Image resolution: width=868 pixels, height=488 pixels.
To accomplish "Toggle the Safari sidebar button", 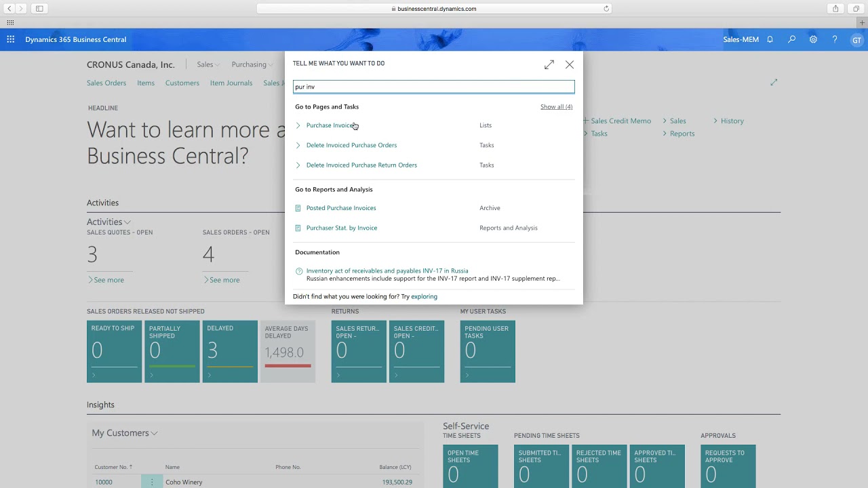I will tap(39, 8).
